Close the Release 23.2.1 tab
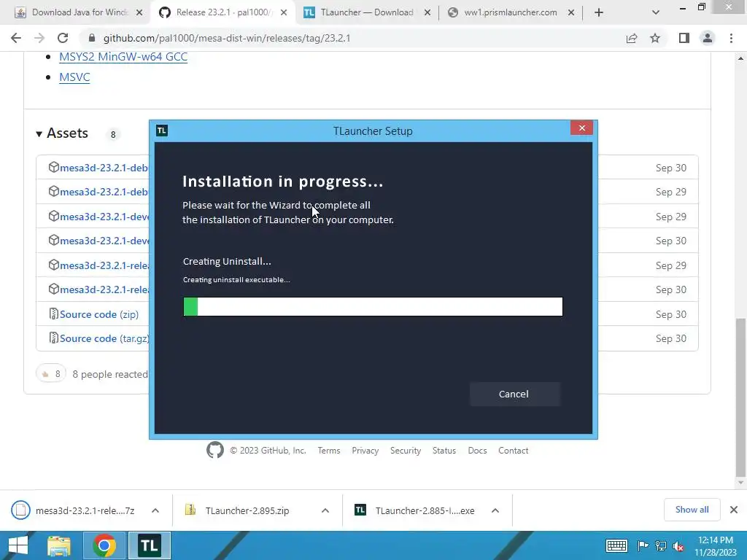This screenshot has height=560, width=747. (x=284, y=13)
